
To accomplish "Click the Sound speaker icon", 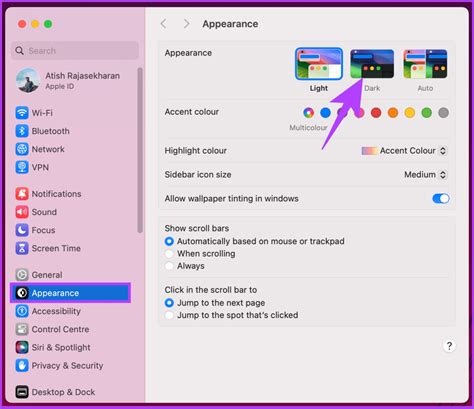I will point(22,212).
